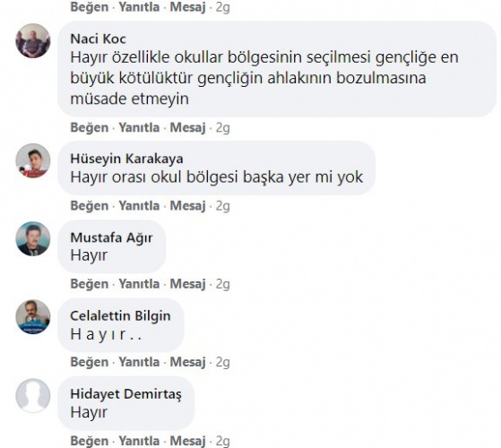
Task: Click the Hidayet Demirtaş name link
Action: click(x=125, y=394)
